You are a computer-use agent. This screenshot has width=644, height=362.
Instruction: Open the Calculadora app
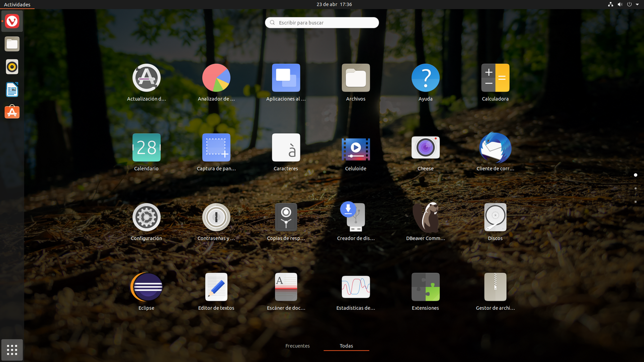pyautogui.click(x=495, y=78)
